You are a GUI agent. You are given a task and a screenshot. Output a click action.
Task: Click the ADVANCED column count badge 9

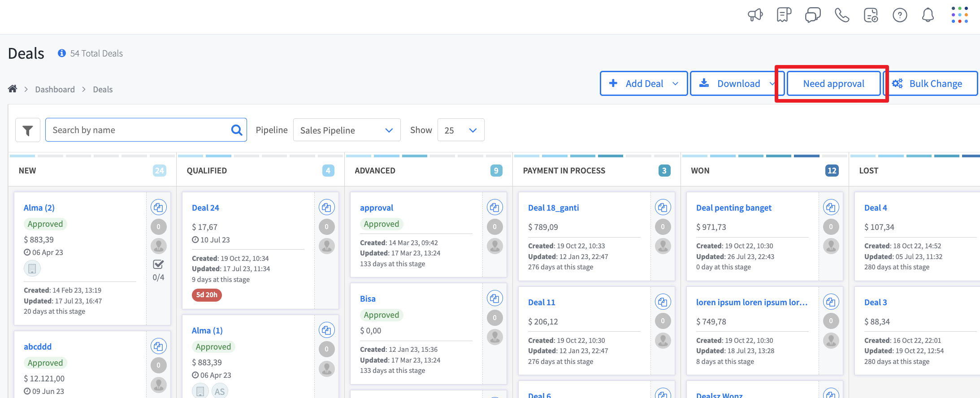(x=496, y=170)
